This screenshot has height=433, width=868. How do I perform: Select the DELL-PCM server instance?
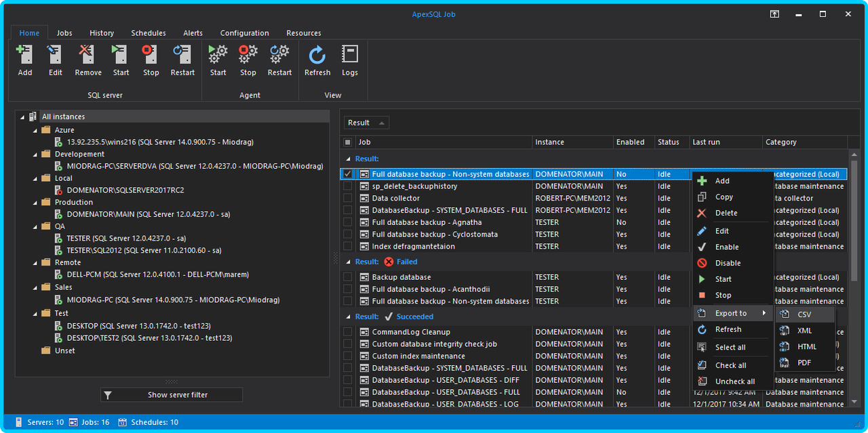(x=157, y=275)
